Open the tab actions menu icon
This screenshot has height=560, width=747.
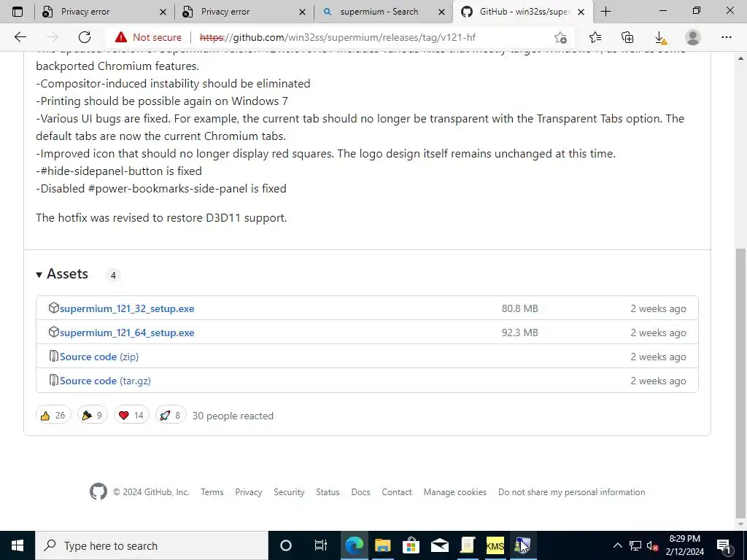pos(18,12)
